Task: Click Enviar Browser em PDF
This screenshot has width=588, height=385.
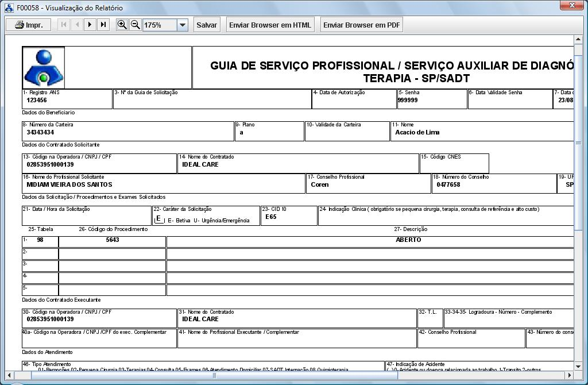Action: click(362, 25)
